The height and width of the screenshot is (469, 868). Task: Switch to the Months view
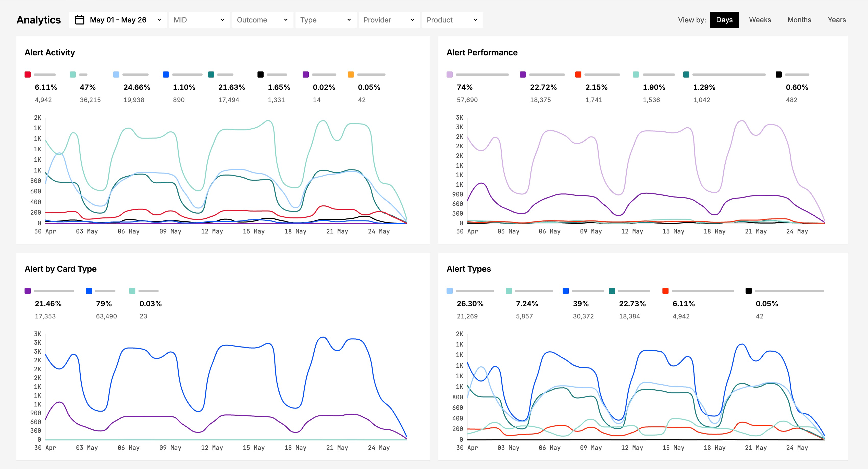point(799,20)
